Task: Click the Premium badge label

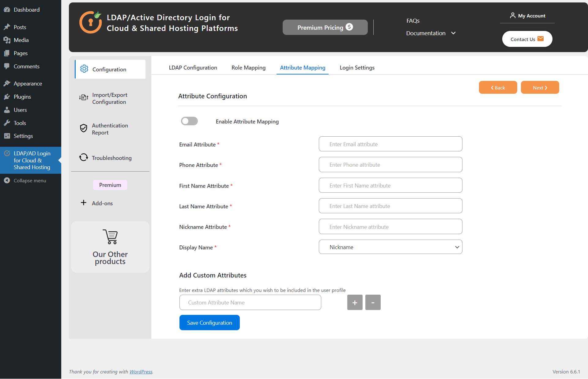Action: point(110,185)
